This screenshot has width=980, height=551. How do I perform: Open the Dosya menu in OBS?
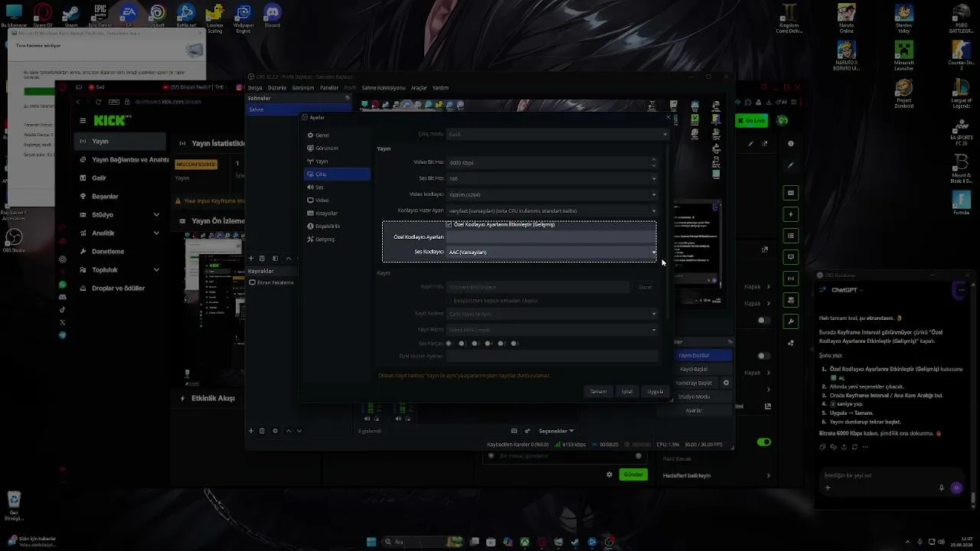(255, 88)
